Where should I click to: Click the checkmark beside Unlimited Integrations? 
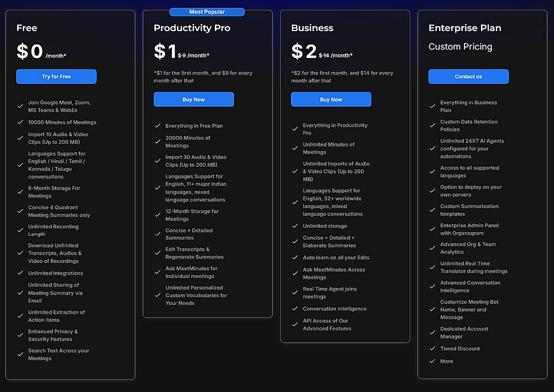coord(20,273)
